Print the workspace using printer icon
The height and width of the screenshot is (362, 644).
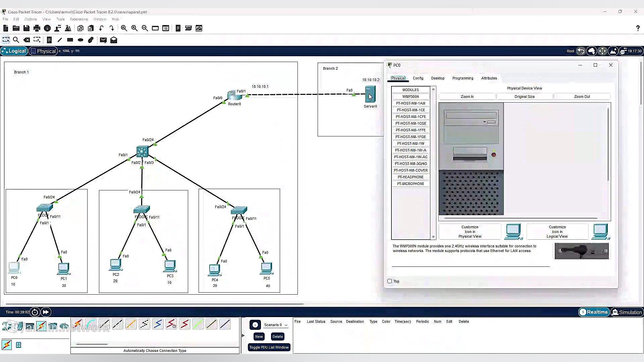pos(37,28)
